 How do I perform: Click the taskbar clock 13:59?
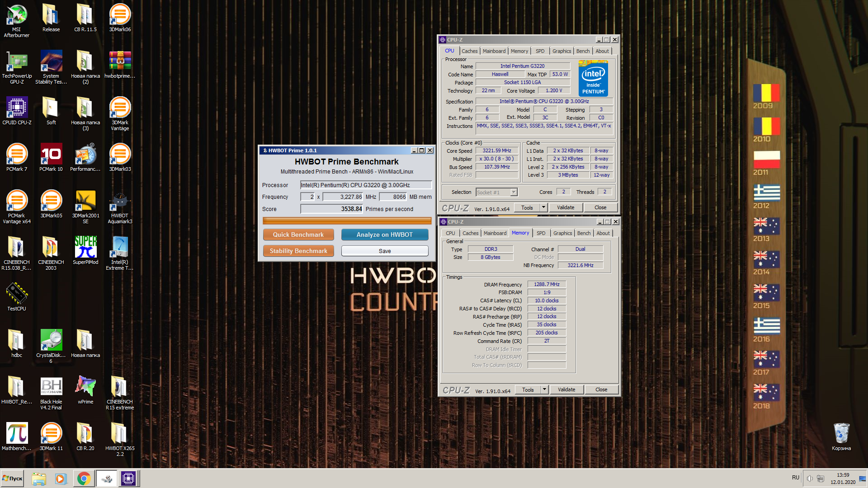tap(843, 475)
